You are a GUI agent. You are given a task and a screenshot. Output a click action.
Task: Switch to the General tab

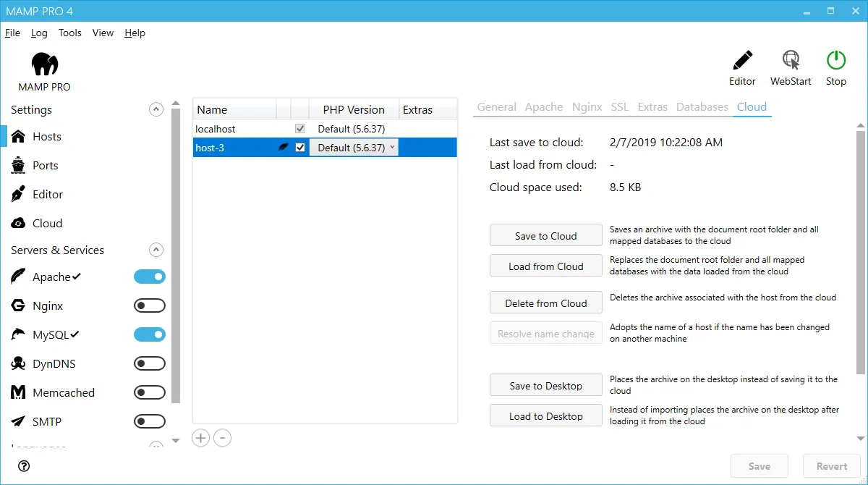[x=497, y=106]
